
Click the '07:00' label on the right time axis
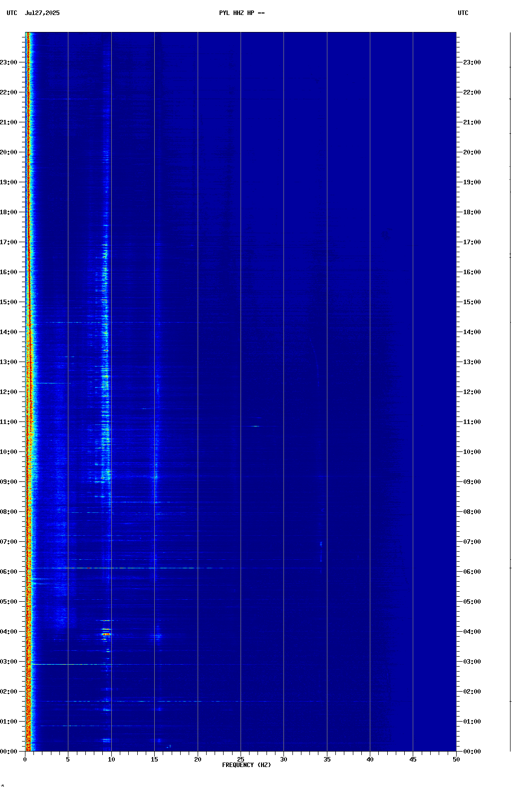472,542
